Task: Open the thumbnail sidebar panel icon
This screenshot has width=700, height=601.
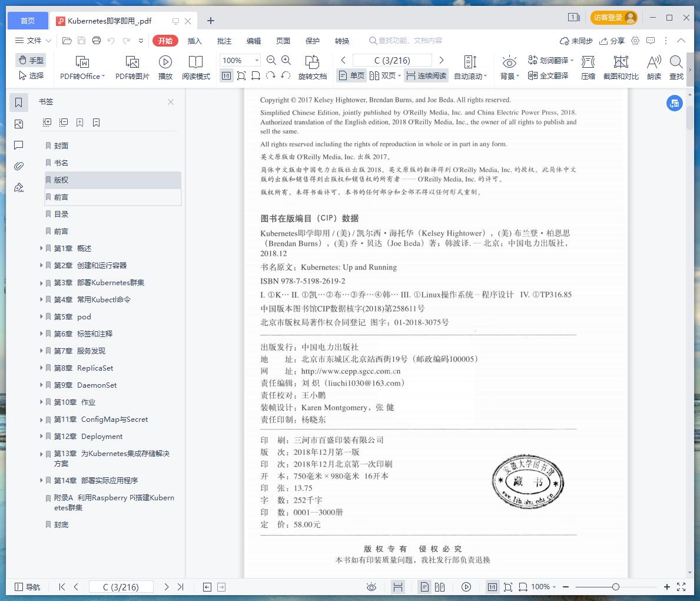Action: [19, 124]
